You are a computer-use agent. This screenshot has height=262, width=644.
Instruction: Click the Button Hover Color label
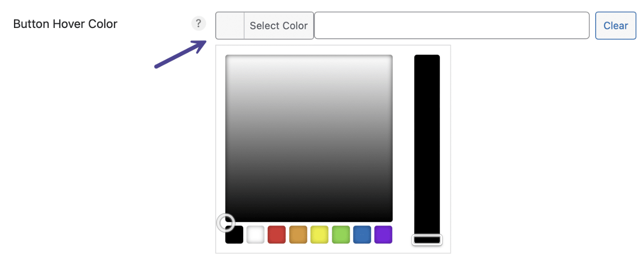[65, 23]
